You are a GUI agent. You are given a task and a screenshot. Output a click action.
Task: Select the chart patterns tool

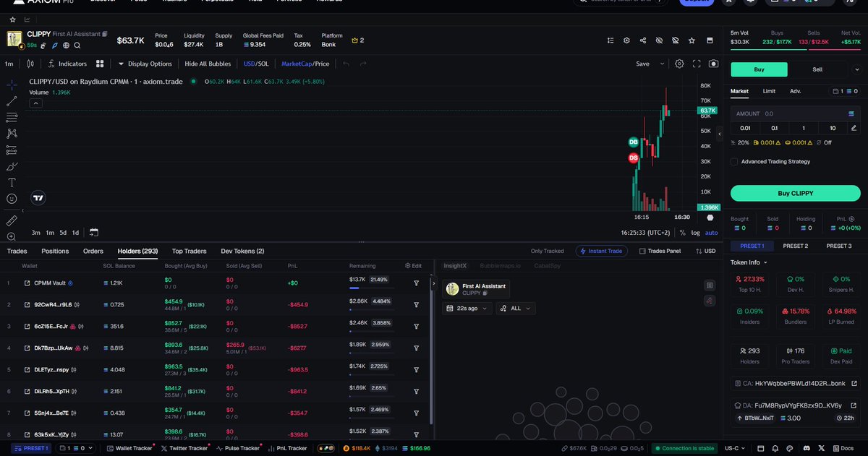[12, 133]
